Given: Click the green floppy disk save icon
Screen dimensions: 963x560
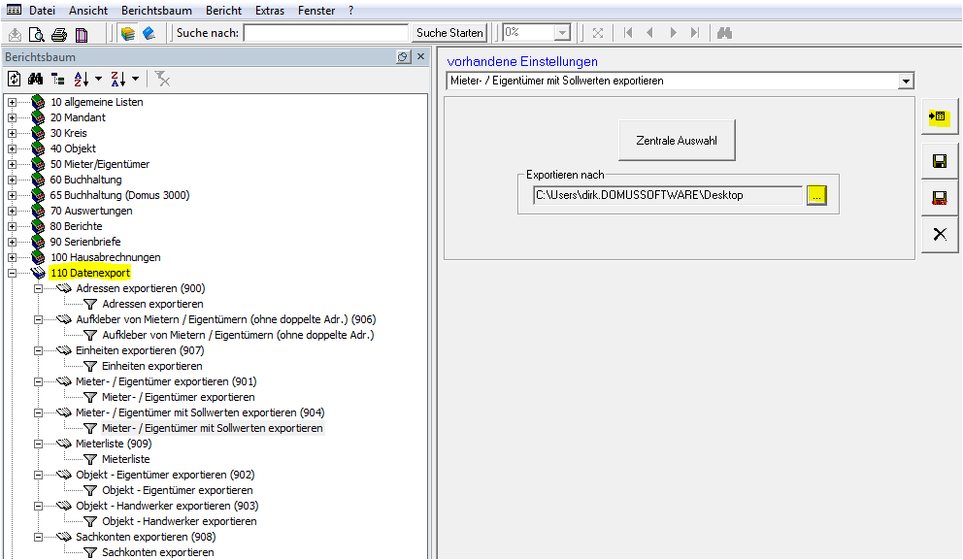Looking at the screenshot, I should 939,161.
